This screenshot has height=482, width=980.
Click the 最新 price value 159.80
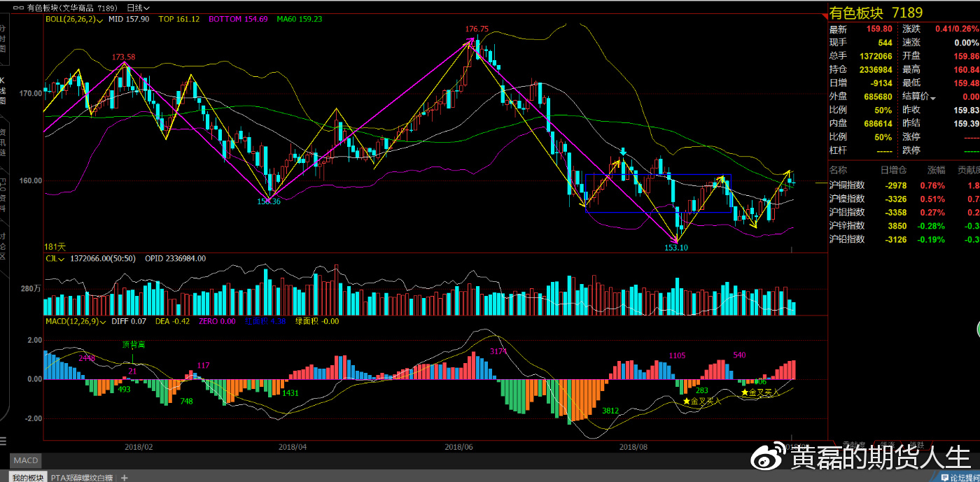click(879, 29)
